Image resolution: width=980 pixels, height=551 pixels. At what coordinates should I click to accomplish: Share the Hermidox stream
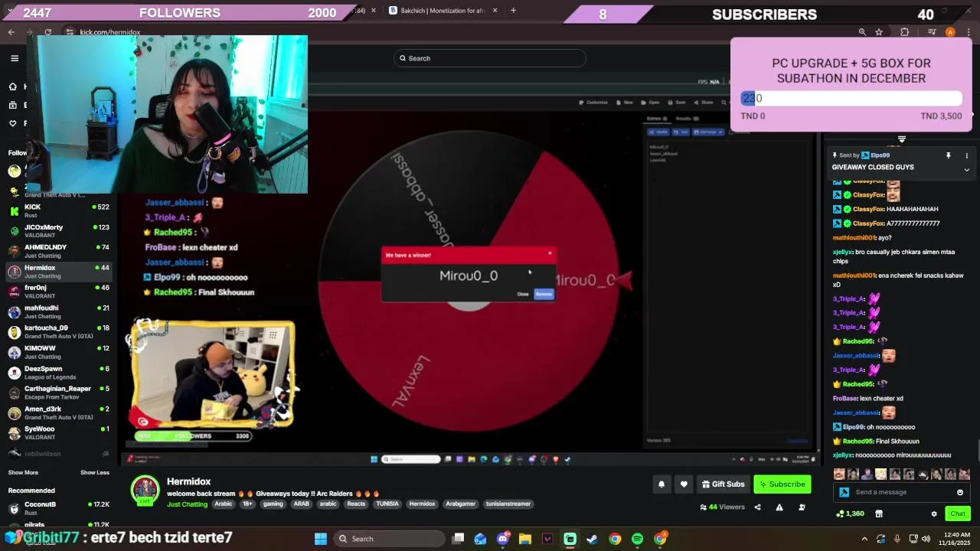(758, 507)
